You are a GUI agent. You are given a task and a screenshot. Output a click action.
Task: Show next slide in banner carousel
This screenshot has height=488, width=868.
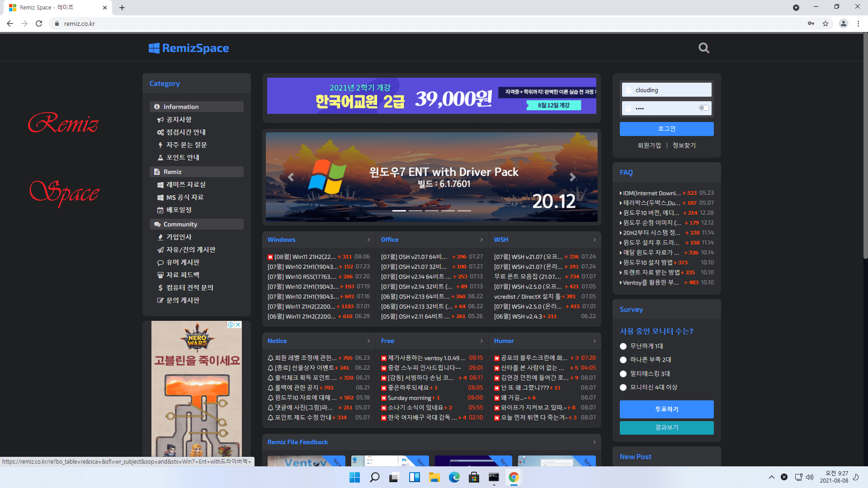tap(573, 177)
